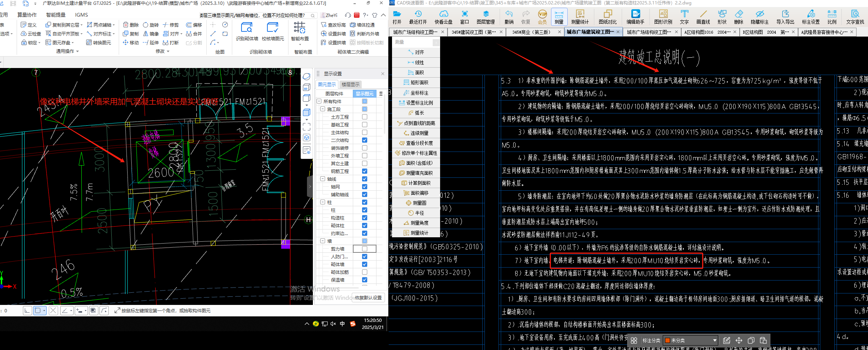This screenshot has height=350, width=868.
Task: Click 校核墙图元 verify wall elements icon
Action: click(273, 31)
